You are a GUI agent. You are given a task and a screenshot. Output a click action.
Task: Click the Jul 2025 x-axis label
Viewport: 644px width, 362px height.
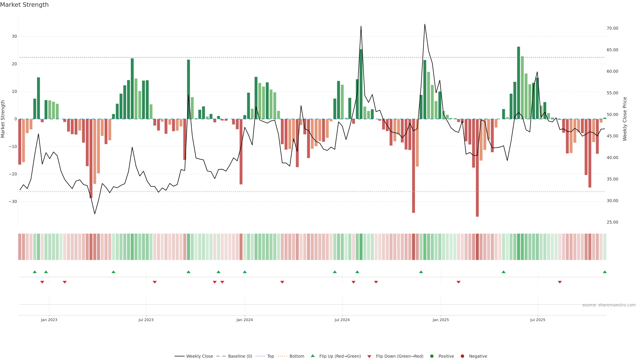[x=538, y=320]
